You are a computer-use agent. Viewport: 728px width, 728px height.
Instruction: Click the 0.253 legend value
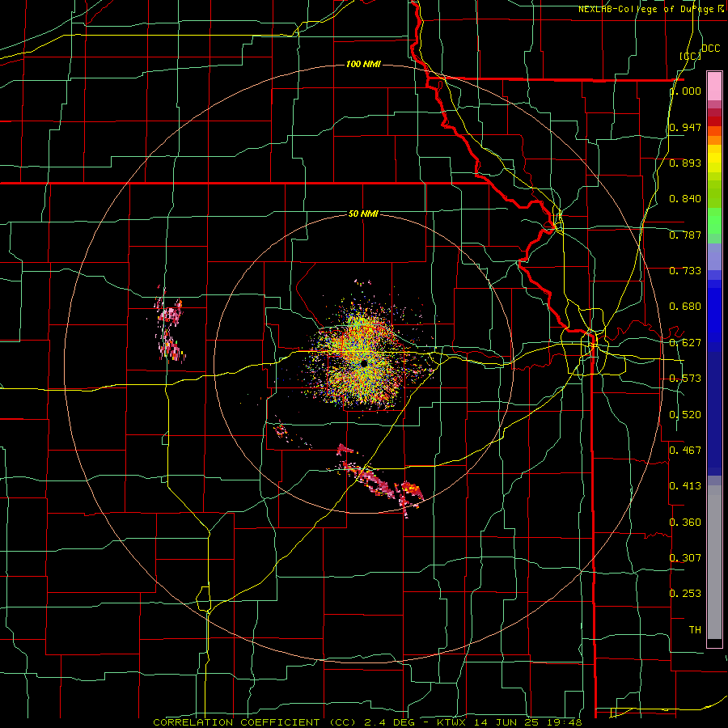tap(685, 594)
